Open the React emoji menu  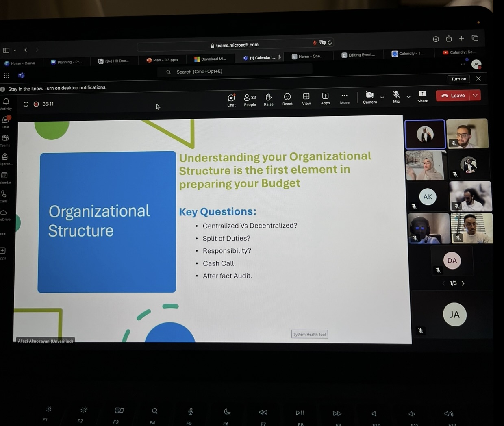point(287,99)
